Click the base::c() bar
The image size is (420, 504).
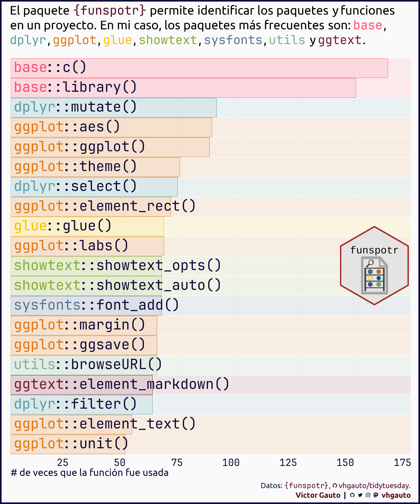[199, 68]
